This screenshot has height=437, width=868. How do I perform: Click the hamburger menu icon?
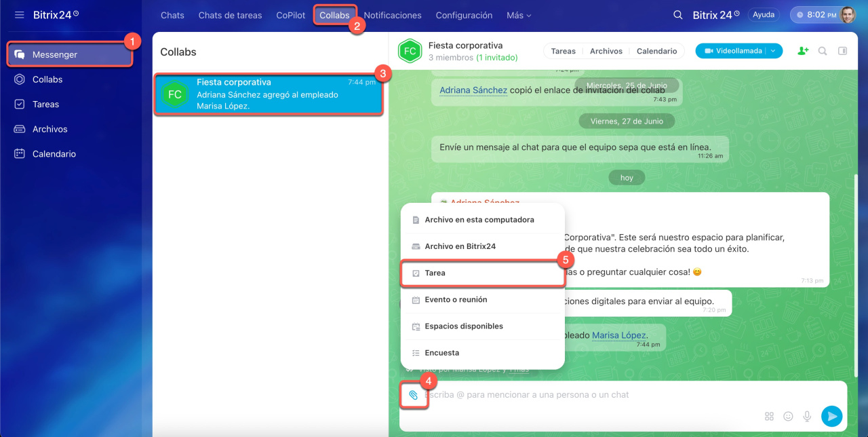(x=19, y=15)
